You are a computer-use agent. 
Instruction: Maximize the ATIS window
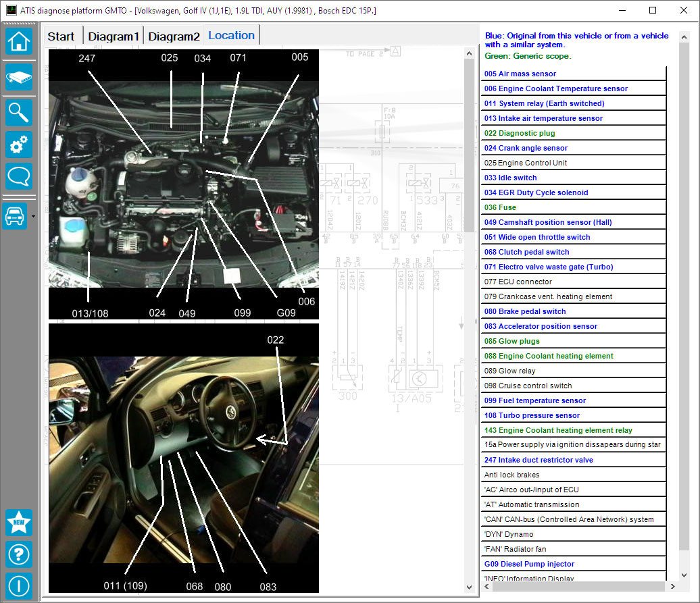[653, 10]
